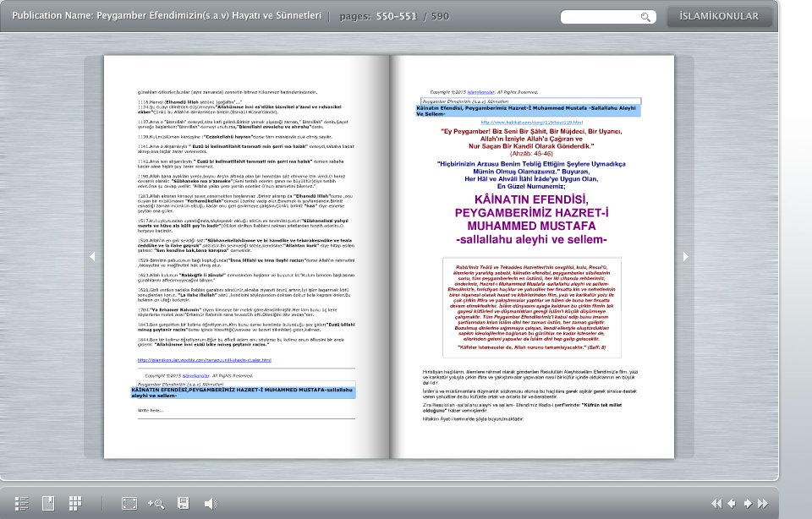Click the print icon in bottom toolbar
Image resolution: width=812 pixels, height=519 pixels.
(183, 503)
